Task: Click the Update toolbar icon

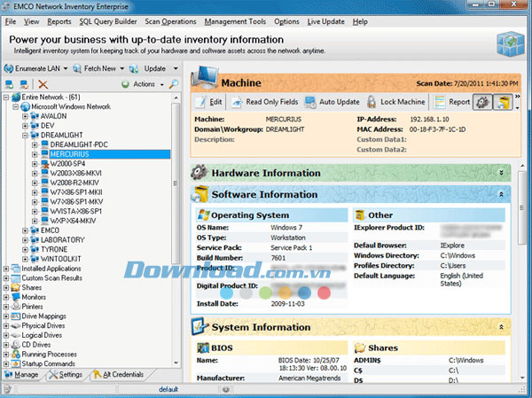Action: pos(134,68)
